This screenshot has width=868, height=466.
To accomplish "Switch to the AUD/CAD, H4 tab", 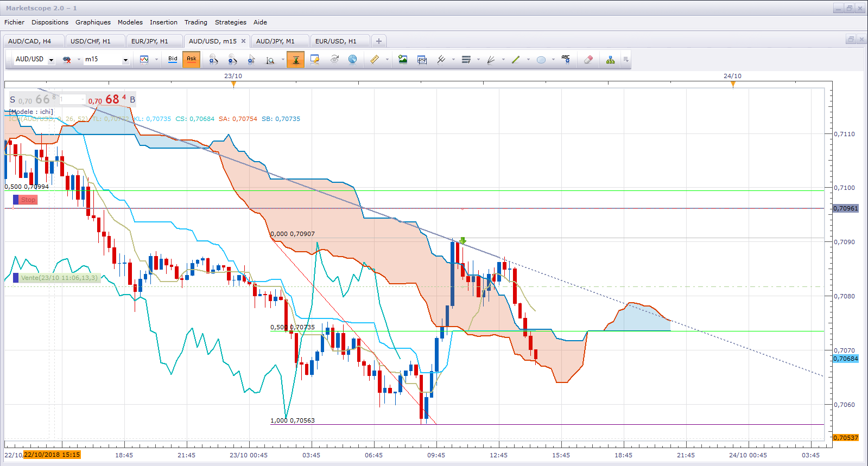I will [33, 41].
